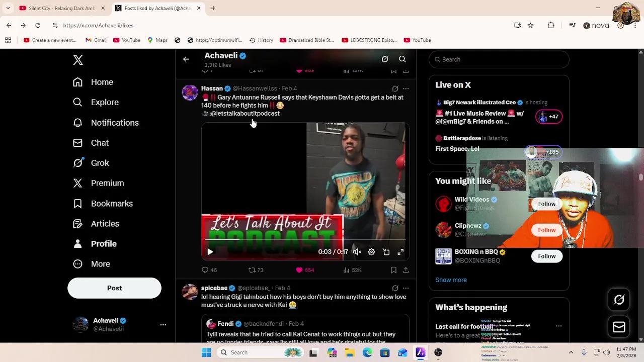Viewport: 644px width, 362px height.
Task: Click the Windows taskbar Search box
Action: click(260, 352)
